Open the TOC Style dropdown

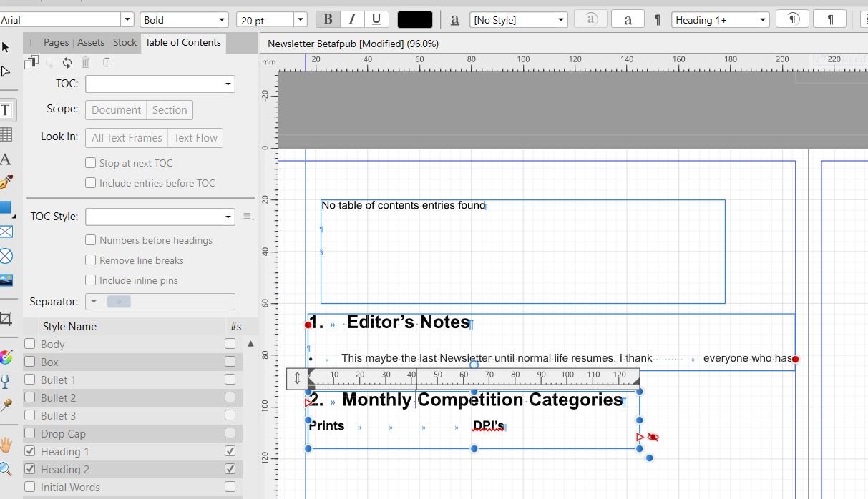[228, 216]
